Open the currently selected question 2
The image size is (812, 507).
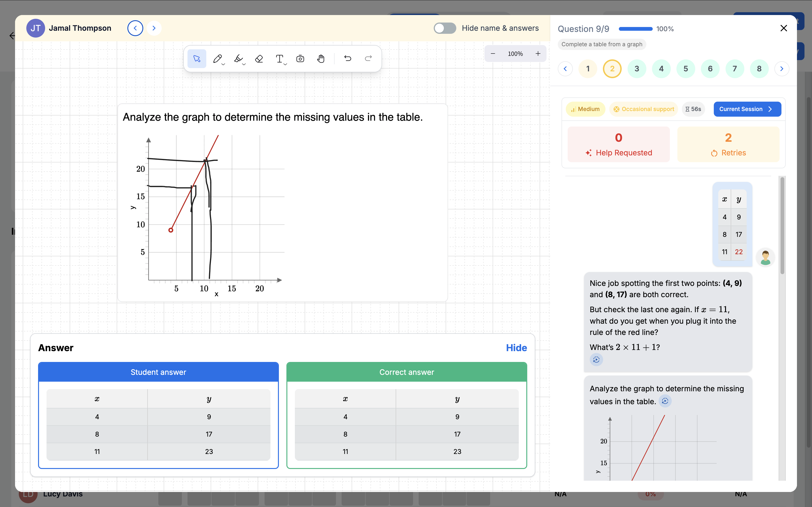click(x=612, y=68)
